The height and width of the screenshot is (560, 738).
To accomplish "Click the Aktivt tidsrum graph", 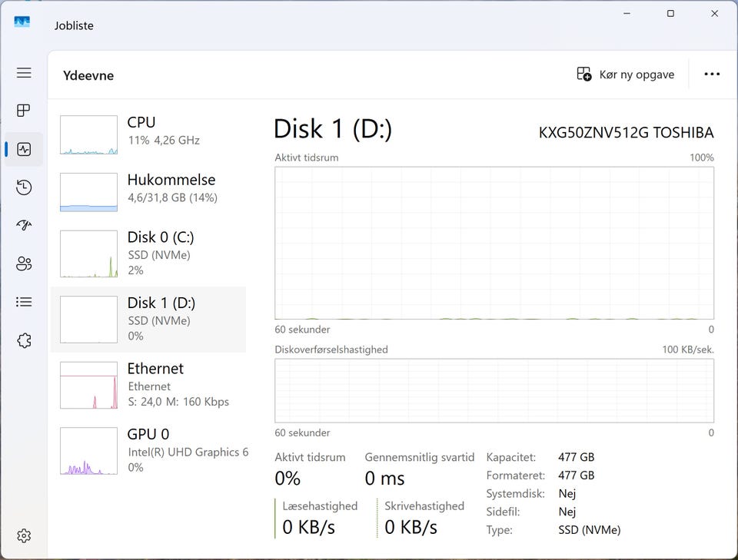I will pyautogui.click(x=494, y=243).
